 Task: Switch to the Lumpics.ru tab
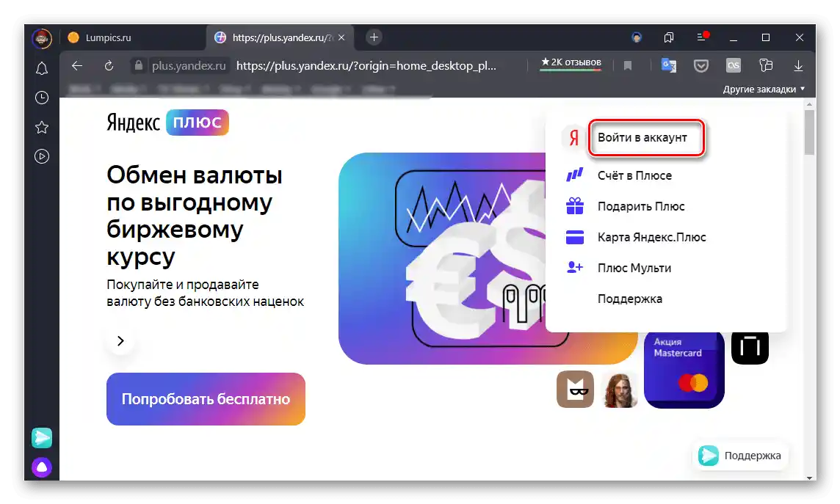tap(131, 37)
